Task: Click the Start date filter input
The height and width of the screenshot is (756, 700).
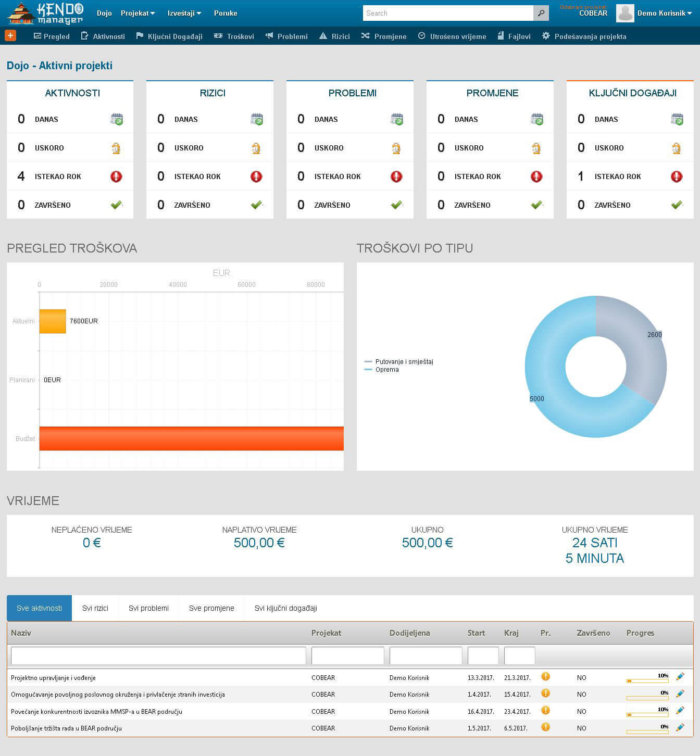Action: (x=483, y=656)
